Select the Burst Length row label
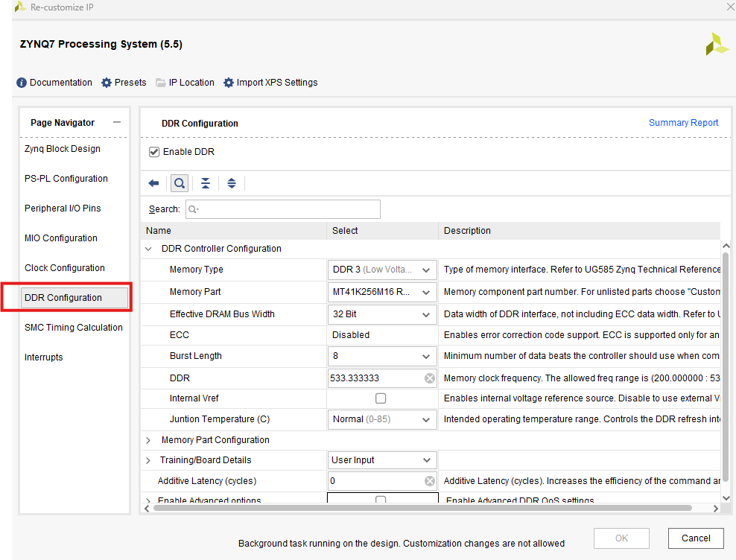Viewport: 736px width, 560px height. (196, 356)
